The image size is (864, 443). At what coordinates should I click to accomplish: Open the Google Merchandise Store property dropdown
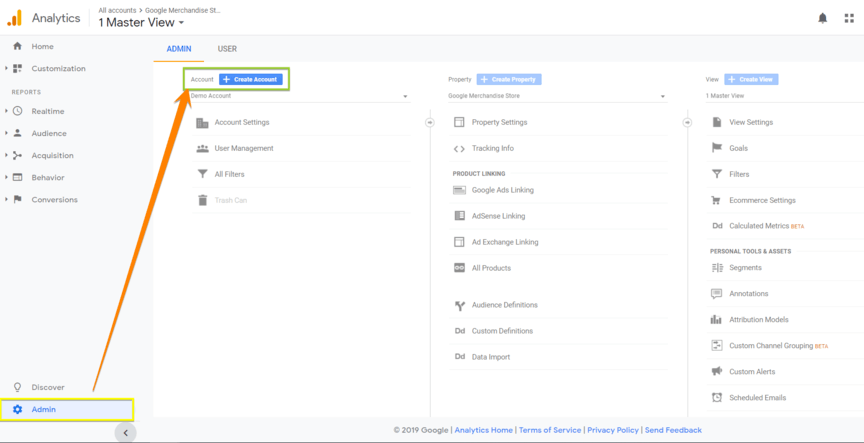click(557, 96)
